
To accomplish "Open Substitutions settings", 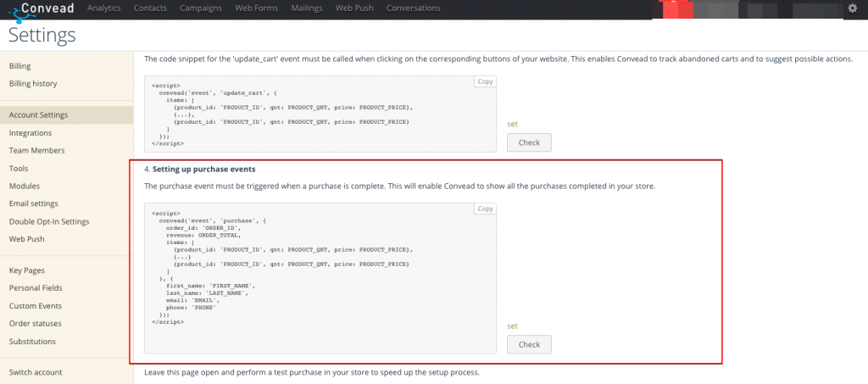I will tap(32, 342).
